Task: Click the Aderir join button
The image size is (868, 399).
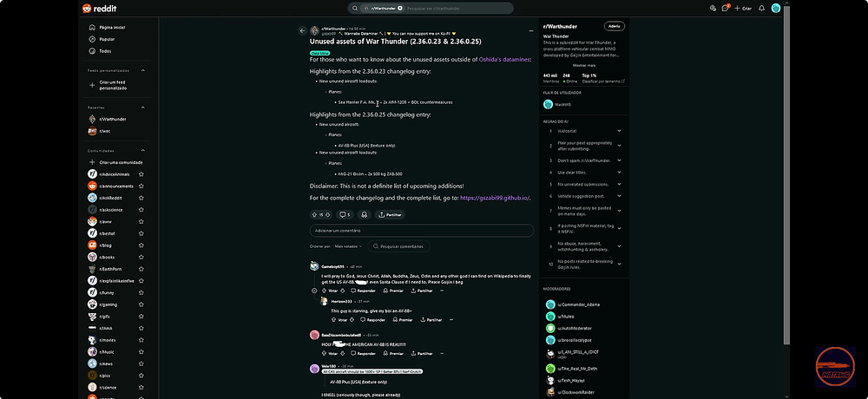Action: point(615,26)
